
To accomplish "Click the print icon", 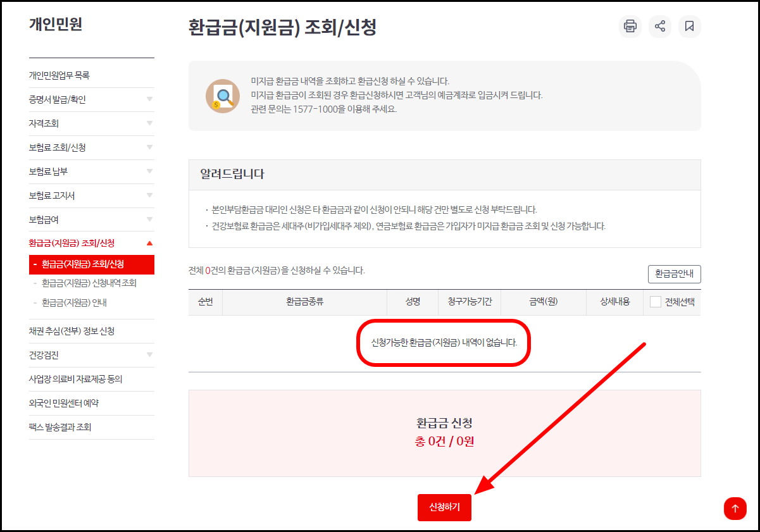I will click(630, 27).
